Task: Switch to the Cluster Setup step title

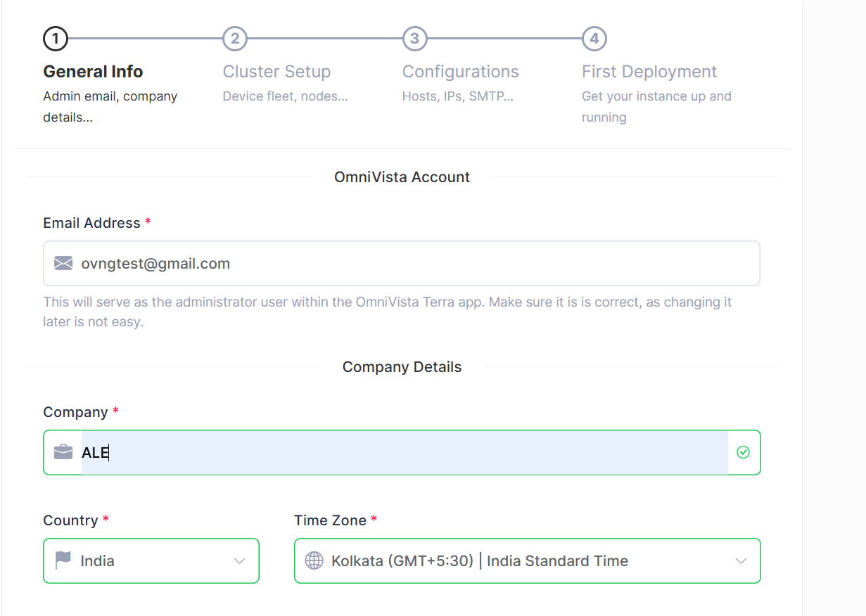Action: (276, 72)
